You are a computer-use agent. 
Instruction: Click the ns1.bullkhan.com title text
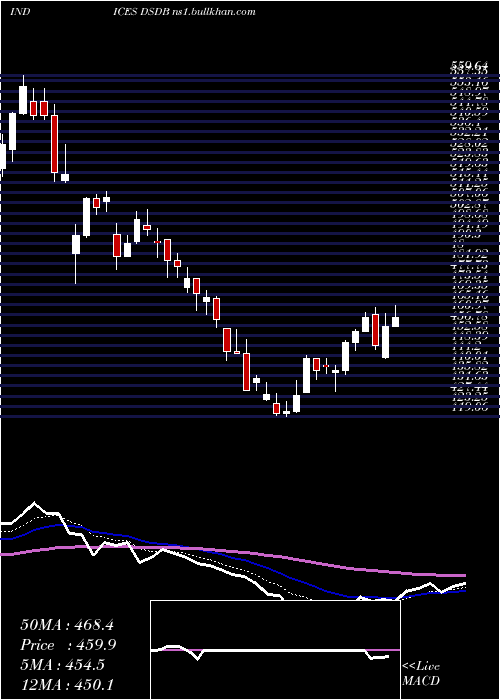213,12
